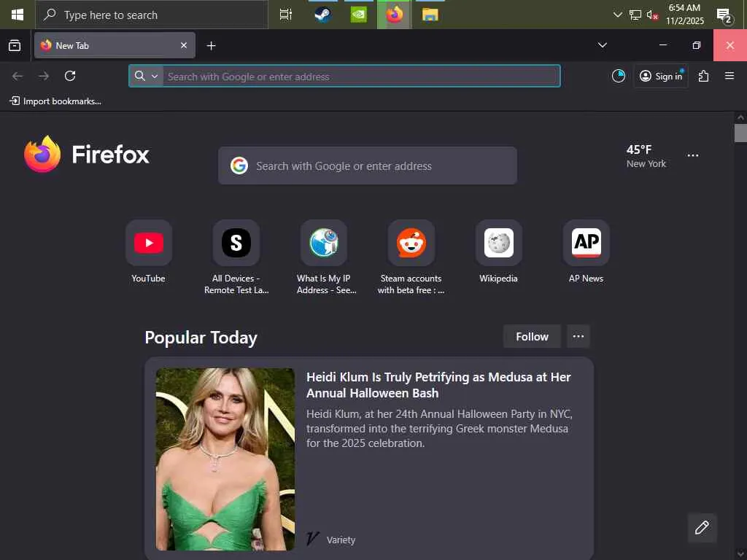Open the 45°F New York weather widget

[646, 156]
